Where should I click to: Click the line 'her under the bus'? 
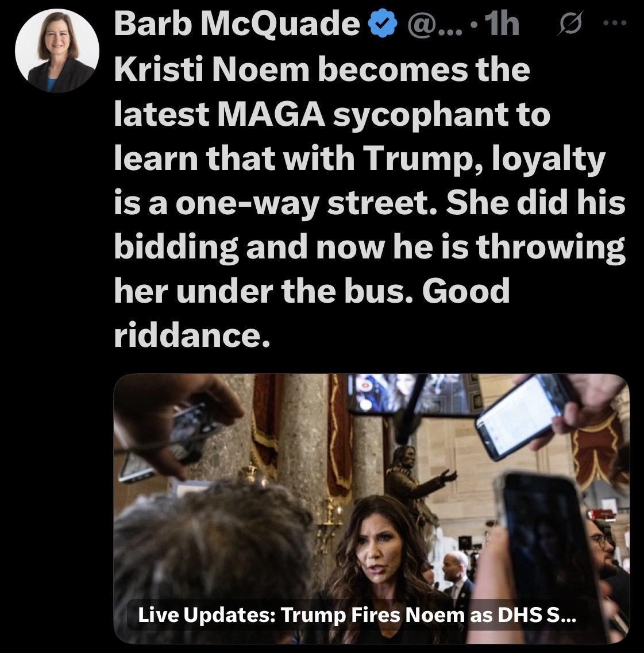(264, 291)
